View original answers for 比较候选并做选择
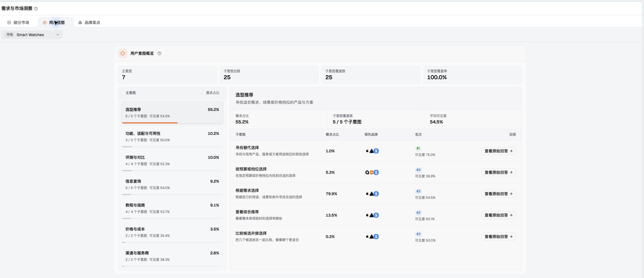This screenshot has height=278, width=644. [499, 237]
